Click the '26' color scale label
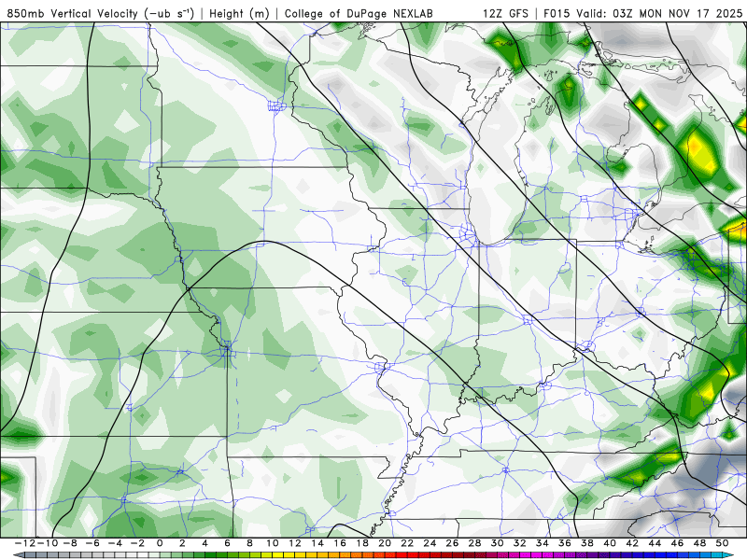 coord(452,543)
